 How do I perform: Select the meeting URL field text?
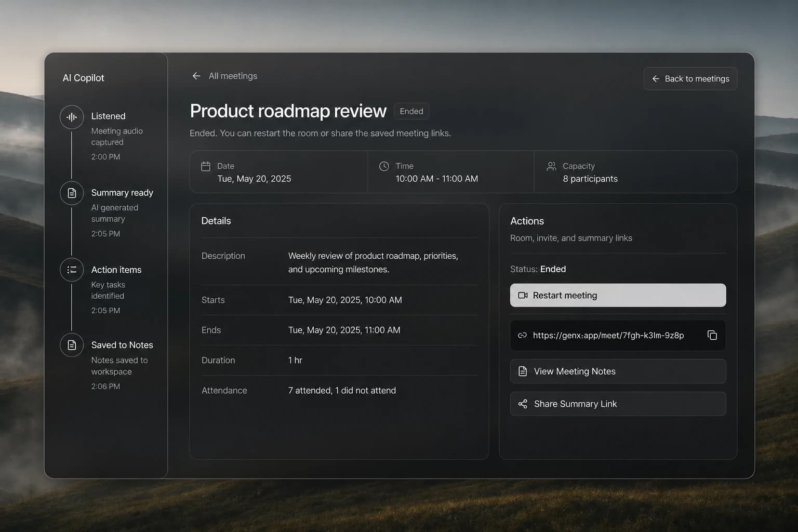coord(608,335)
